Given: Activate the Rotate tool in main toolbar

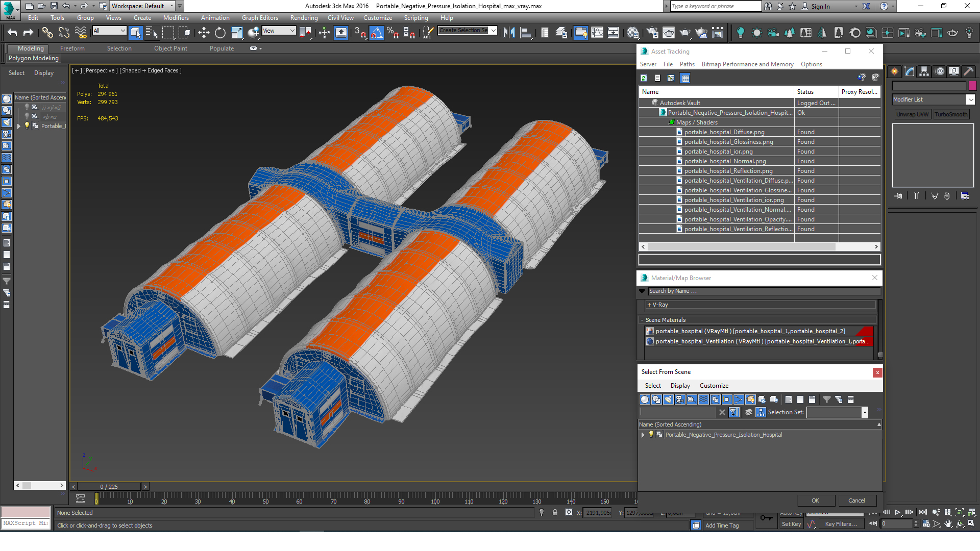Looking at the screenshot, I should 220,33.
